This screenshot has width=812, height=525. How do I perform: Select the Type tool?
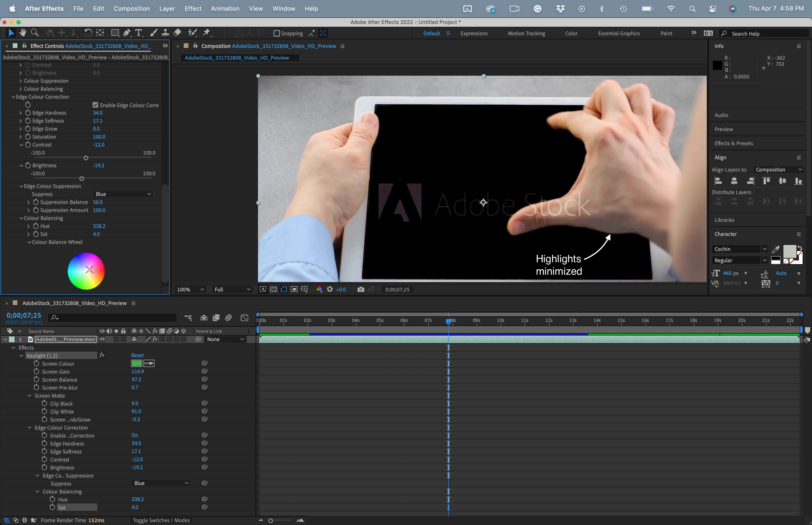click(x=138, y=33)
